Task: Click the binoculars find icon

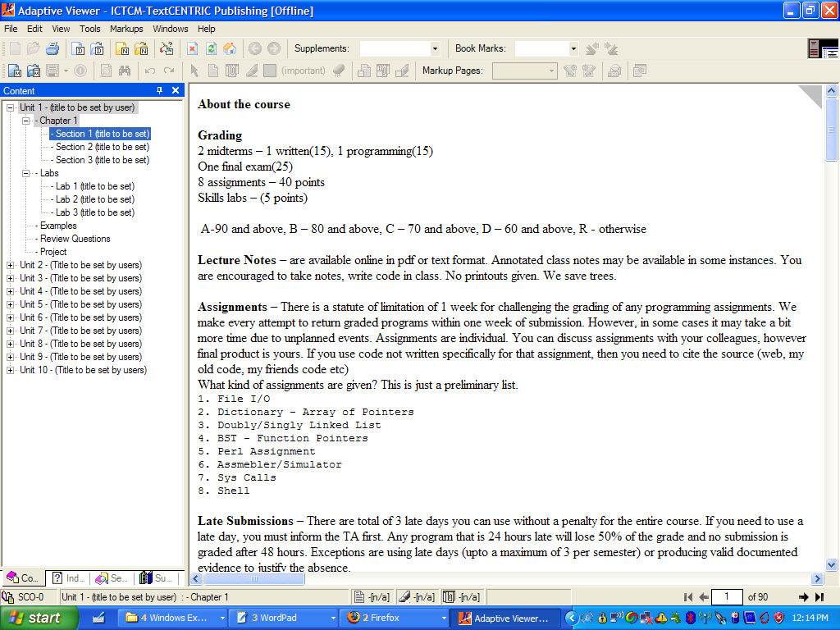Action: click(125, 71)
